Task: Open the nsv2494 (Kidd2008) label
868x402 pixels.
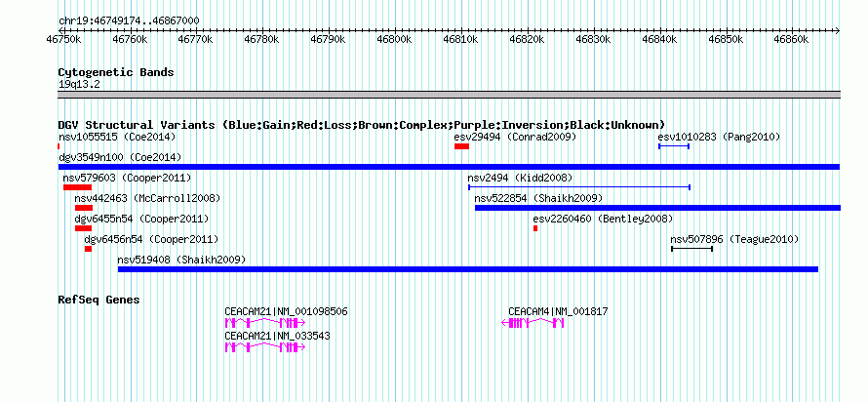Action: click(x=520, y=178)
